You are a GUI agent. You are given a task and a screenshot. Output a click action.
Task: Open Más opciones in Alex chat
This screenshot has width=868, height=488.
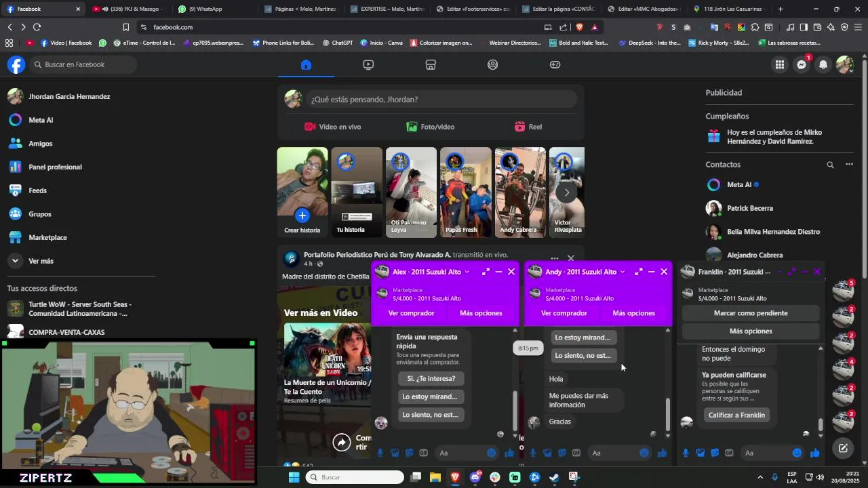[481, 313]
